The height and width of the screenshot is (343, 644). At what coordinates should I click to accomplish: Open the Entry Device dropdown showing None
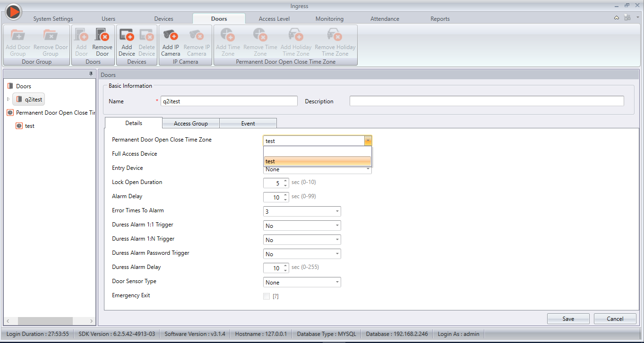pos(318,169)
